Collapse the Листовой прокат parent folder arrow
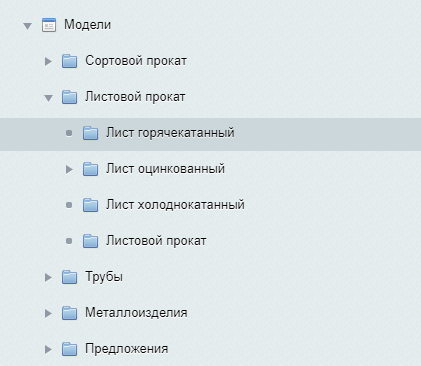 point(49,98)
